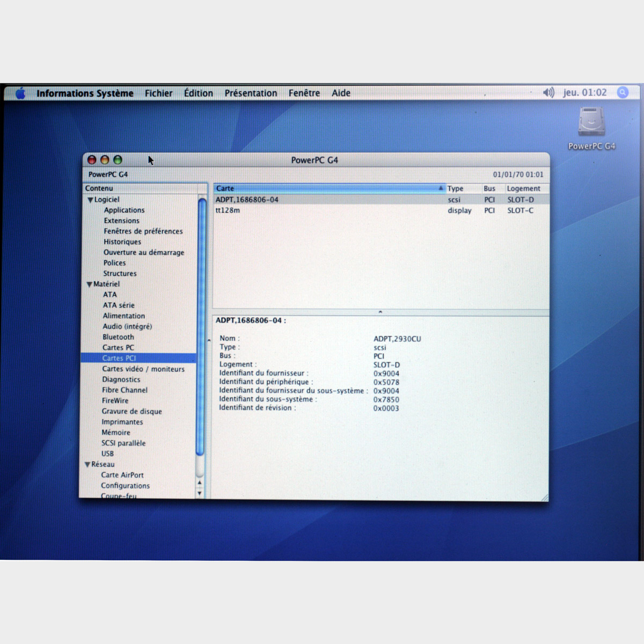Select Imprimantes in the sidebar
Screen dimensions: 644x644
point(122,422)
